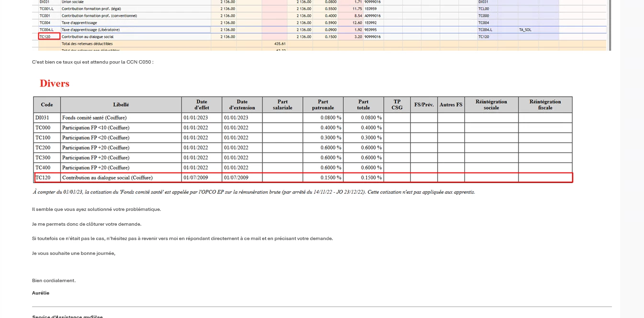Click the 'FS/Prév.' column header

(424, 105)
